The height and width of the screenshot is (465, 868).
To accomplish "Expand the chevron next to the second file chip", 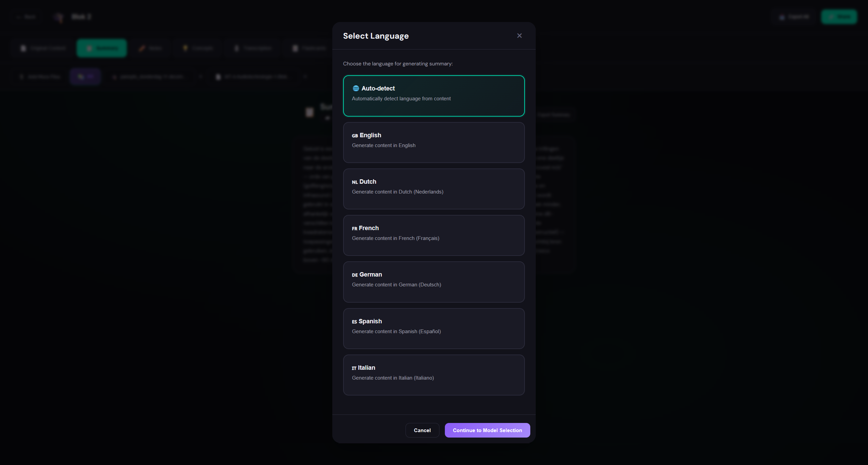I will pos(304,77).
